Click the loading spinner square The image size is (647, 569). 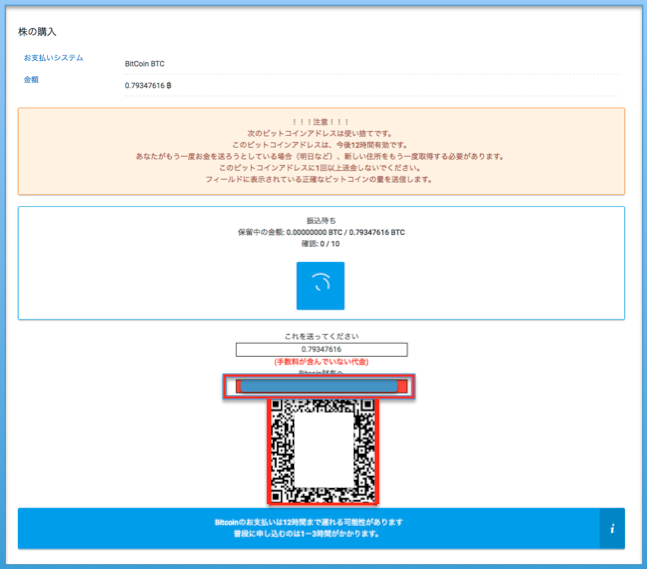320,286
